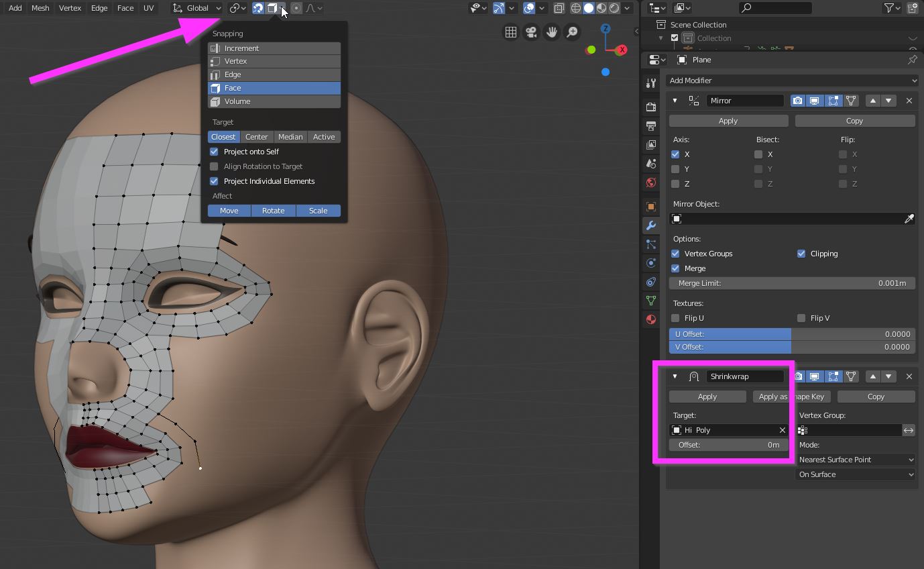Uncheck Project Individual Elements
The width and height of the screenshot is (924, 569).
click(x=214, y=181)
